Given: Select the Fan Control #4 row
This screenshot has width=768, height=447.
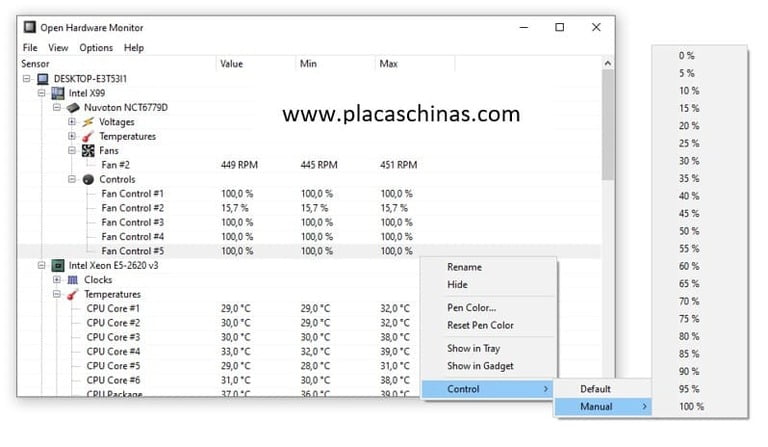Looking at the screenshot, I should [310, 237].
